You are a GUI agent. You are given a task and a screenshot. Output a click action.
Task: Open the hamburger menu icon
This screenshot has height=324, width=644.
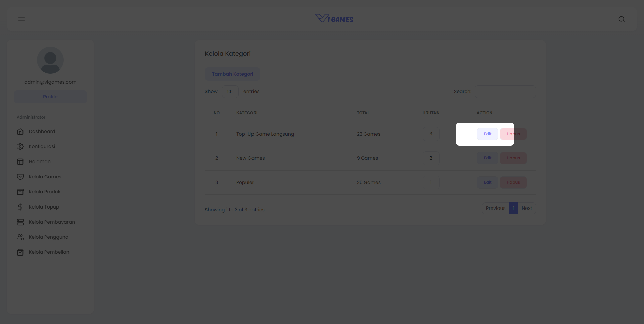tap(21, 19)
